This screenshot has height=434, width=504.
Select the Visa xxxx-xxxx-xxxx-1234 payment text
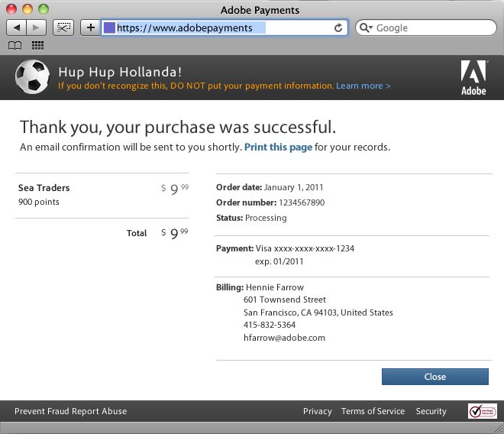[305, 248]
